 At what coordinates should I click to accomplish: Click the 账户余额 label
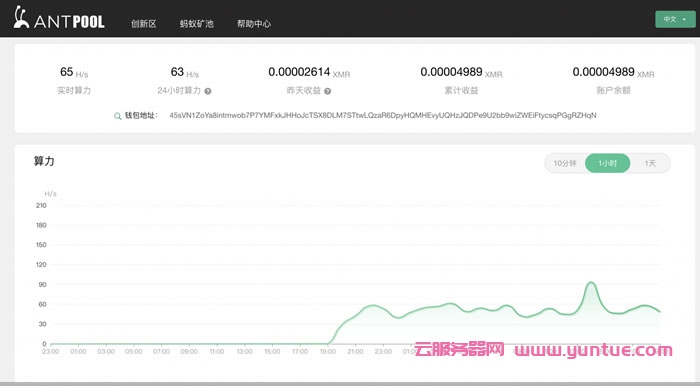click(x=613, y=91)
